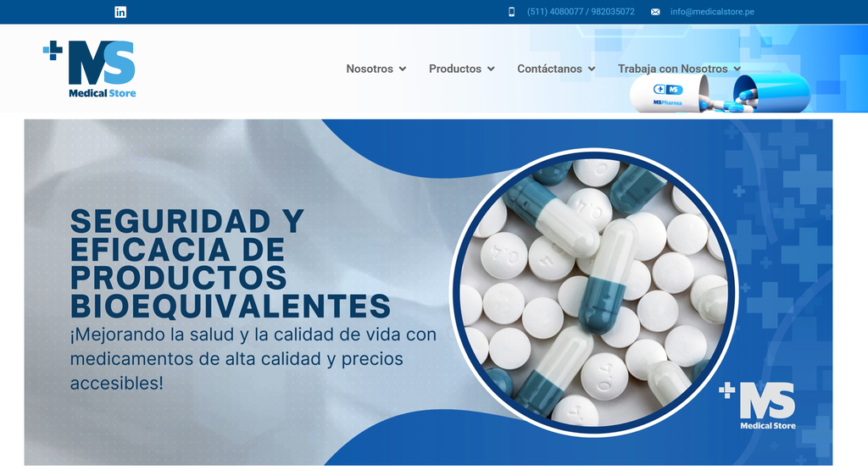Click the Seguridad y Eficacia banner heading
The width and height of the screenshot is (868, 470).
coord(229,263)
